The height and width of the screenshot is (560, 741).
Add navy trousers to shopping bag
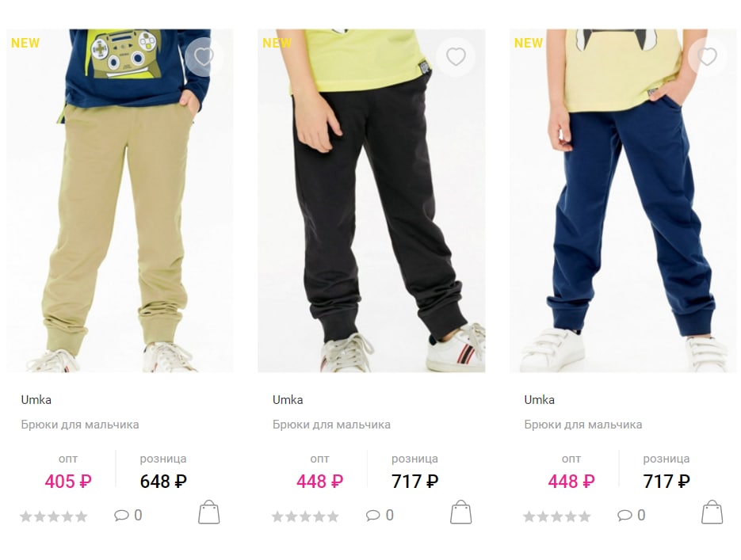click(712, 512)
